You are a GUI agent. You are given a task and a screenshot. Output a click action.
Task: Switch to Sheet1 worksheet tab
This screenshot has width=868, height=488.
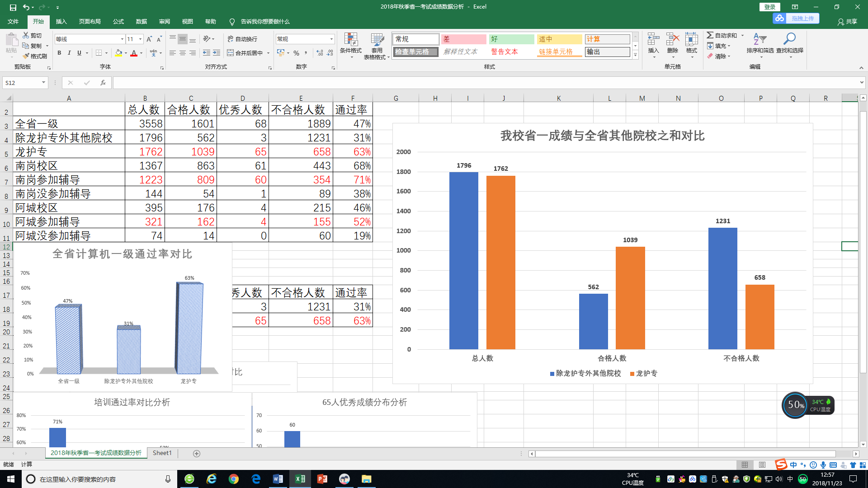point(162,453)
